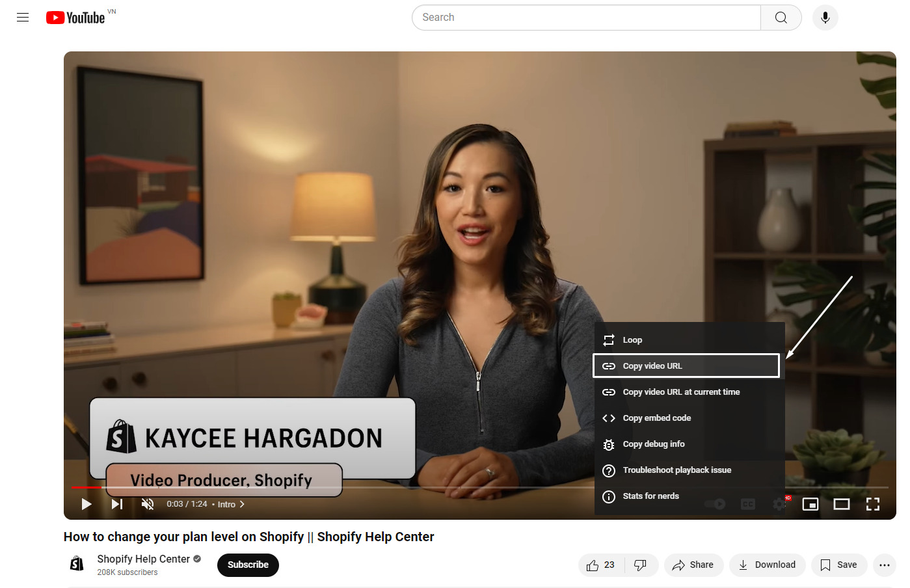Share the video
910x588 pixels.
[693, 565]
